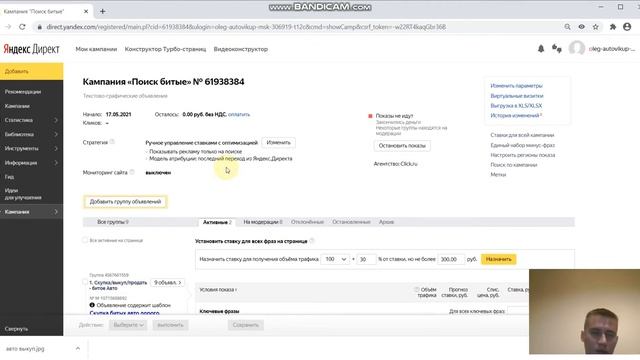This screenshot has width=640, height=360.
Task: Switch to Архив tab
Action: (386, 222)
